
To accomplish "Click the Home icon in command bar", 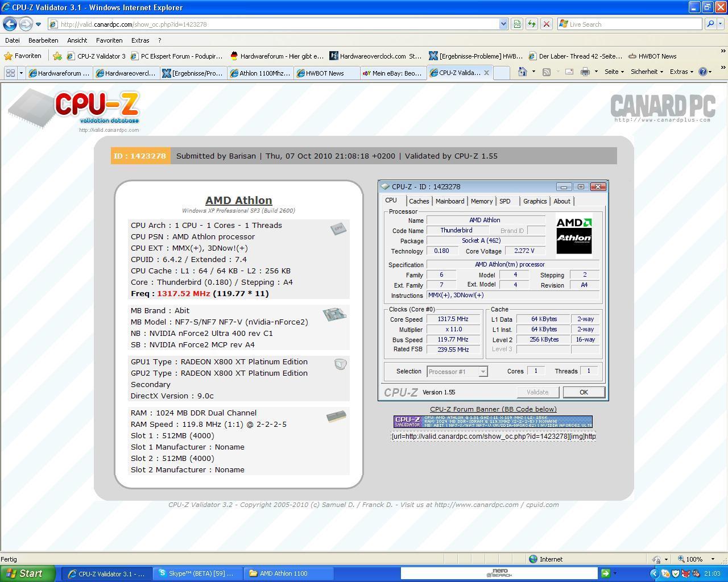I will pyautogui.click(x=522, y=72).
